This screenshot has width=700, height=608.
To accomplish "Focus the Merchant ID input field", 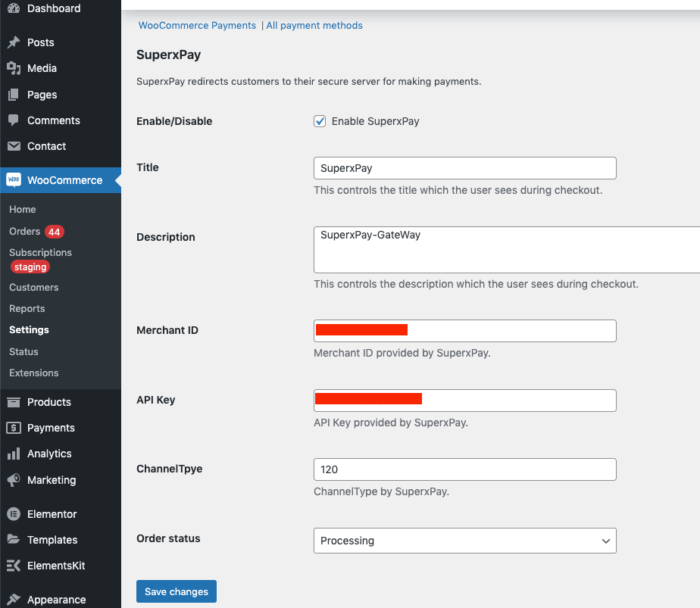I will [464, 331].
